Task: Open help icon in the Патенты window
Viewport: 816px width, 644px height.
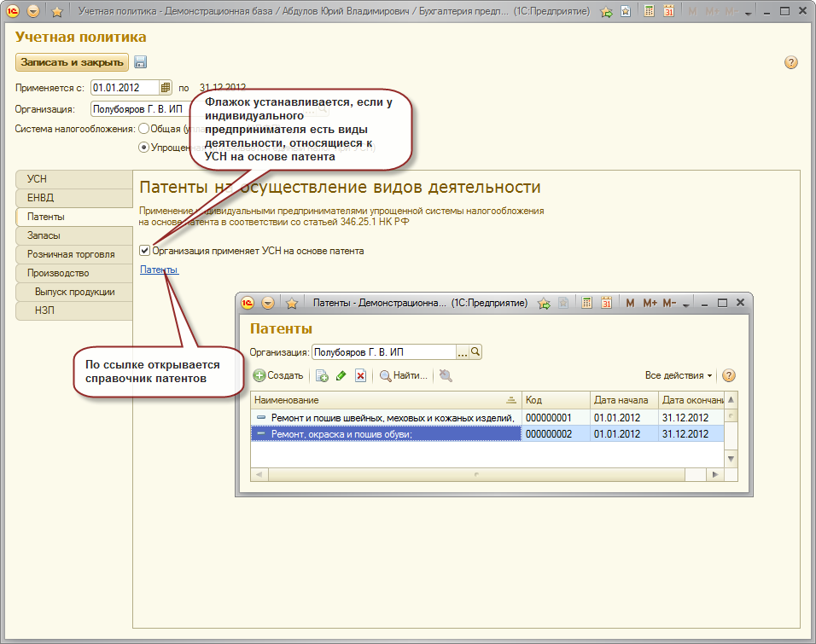Action: (x=728, y=375)
